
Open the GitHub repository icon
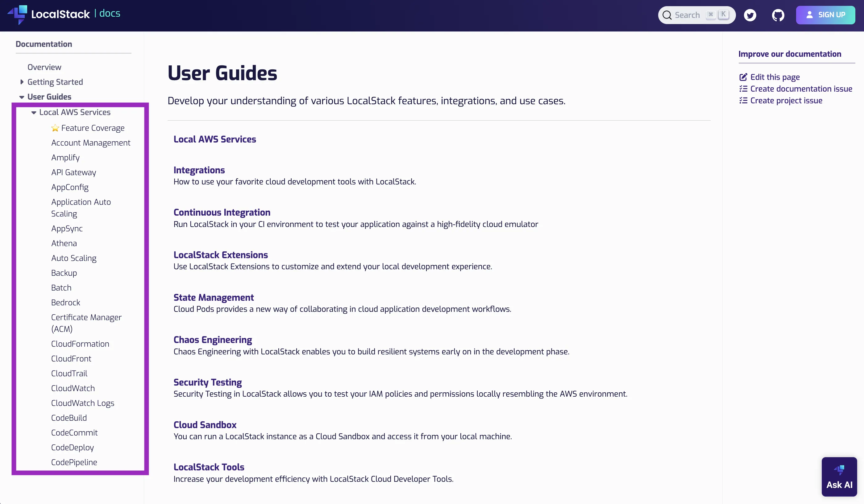(x=778, y=15)
